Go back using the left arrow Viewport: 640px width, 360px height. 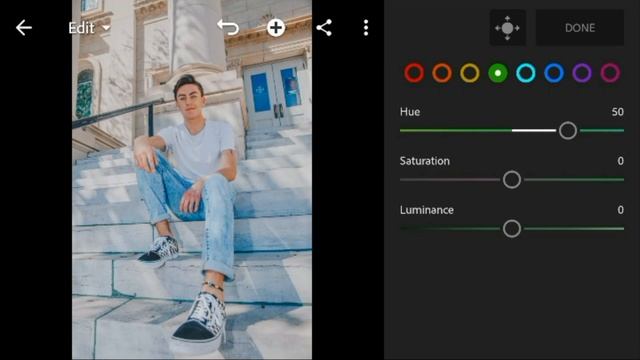(x=24, y=28)
